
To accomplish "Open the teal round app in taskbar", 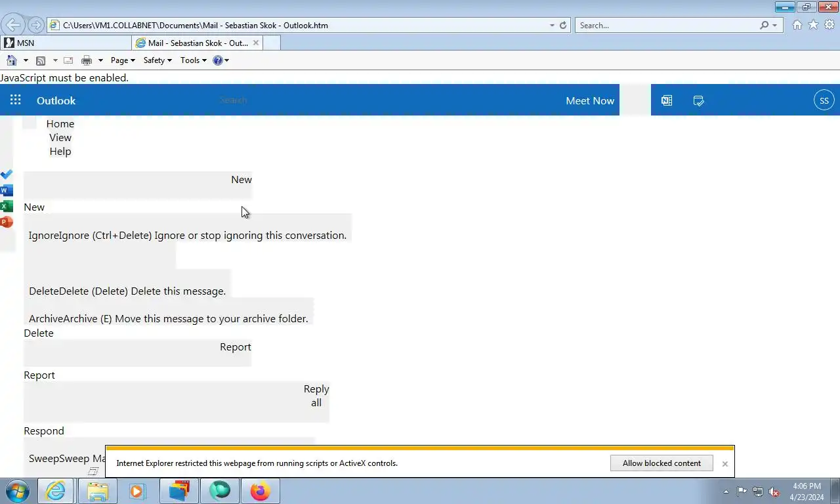I will pyautogui.click(x=220, y=491).
